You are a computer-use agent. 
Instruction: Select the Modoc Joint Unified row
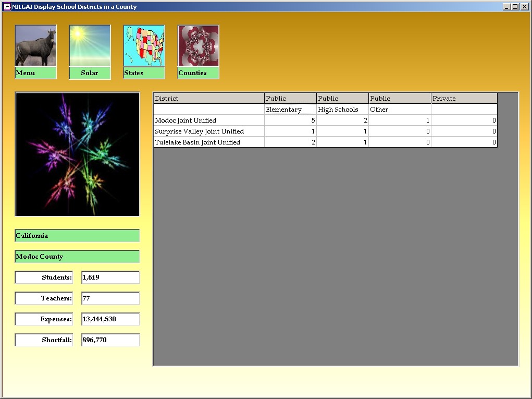pyautogui.click(x=209, y=120)
